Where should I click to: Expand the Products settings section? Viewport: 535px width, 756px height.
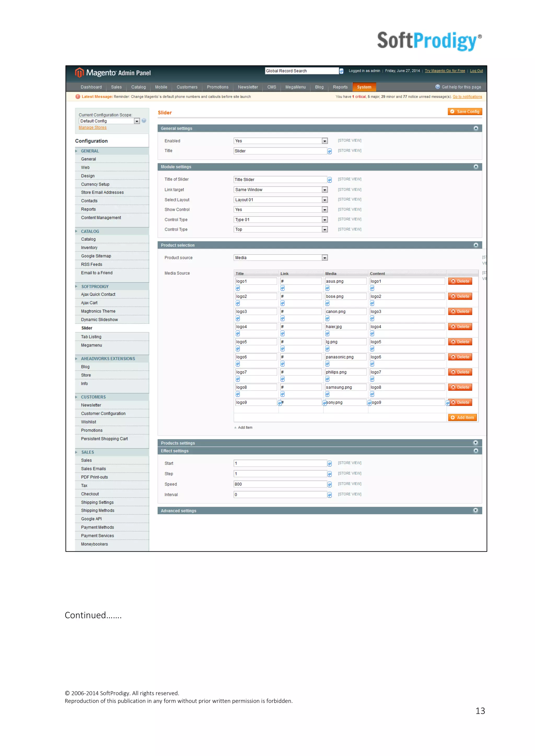tap(475, 443)
